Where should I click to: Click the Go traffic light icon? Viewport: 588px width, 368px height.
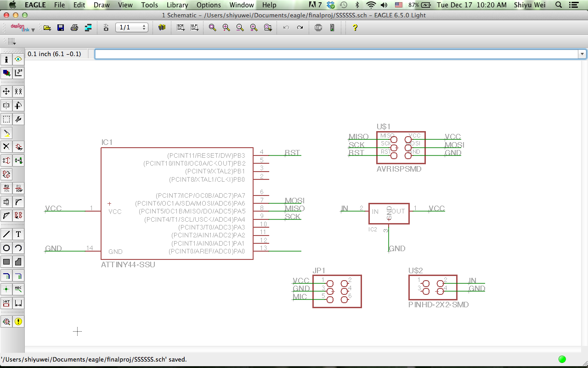[x=332, y=28]
